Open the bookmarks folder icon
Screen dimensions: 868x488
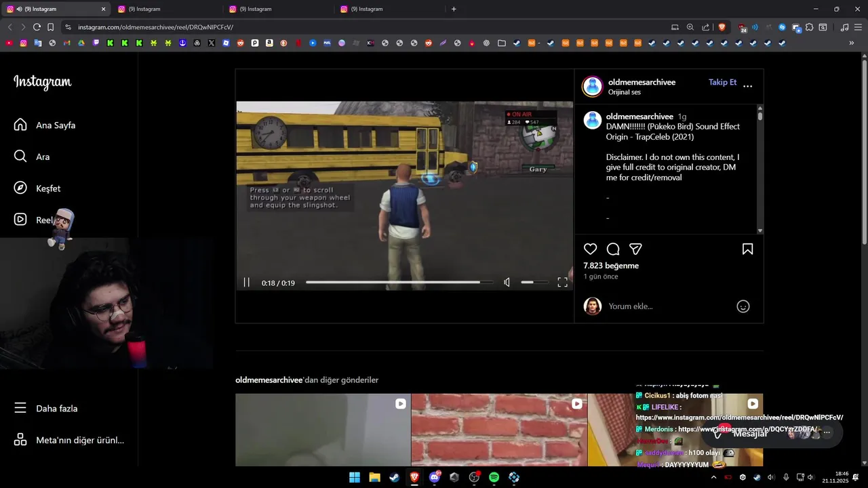click(502, 43)
